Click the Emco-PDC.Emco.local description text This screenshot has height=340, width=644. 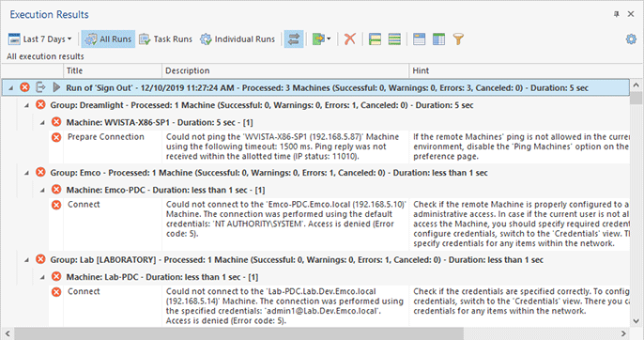point(285,219)
